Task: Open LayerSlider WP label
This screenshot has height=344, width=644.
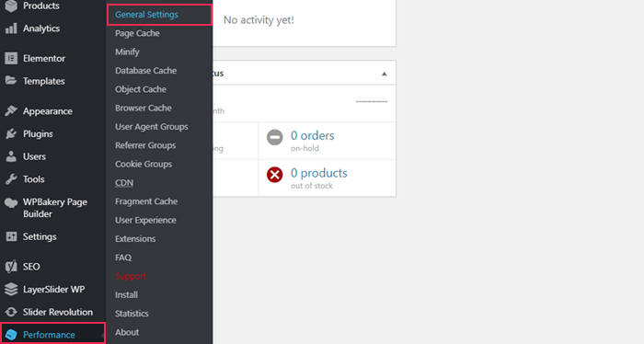Action: pos(53,290)
